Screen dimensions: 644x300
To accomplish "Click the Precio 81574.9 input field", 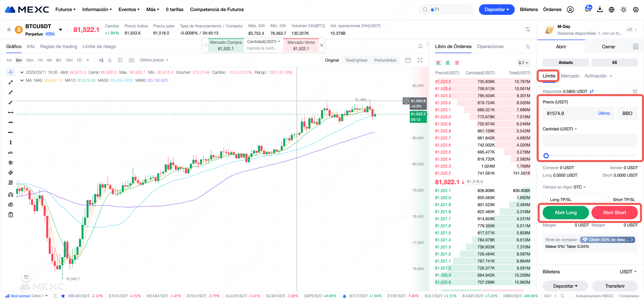I will 578,114.
